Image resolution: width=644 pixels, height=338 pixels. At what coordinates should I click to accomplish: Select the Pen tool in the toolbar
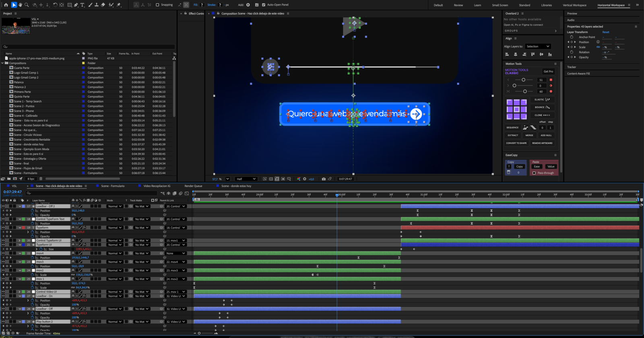click(x=76, y=5)
